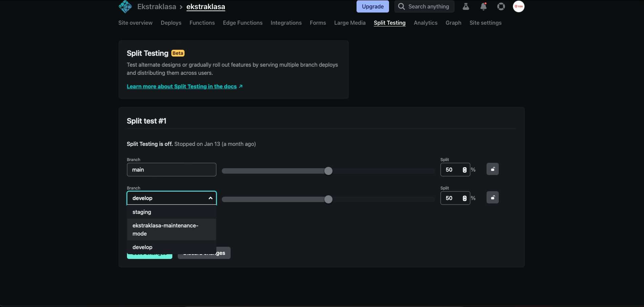Choose staging from branch list
The width and height of the screenshot is (644, 307).
point(172,212)
